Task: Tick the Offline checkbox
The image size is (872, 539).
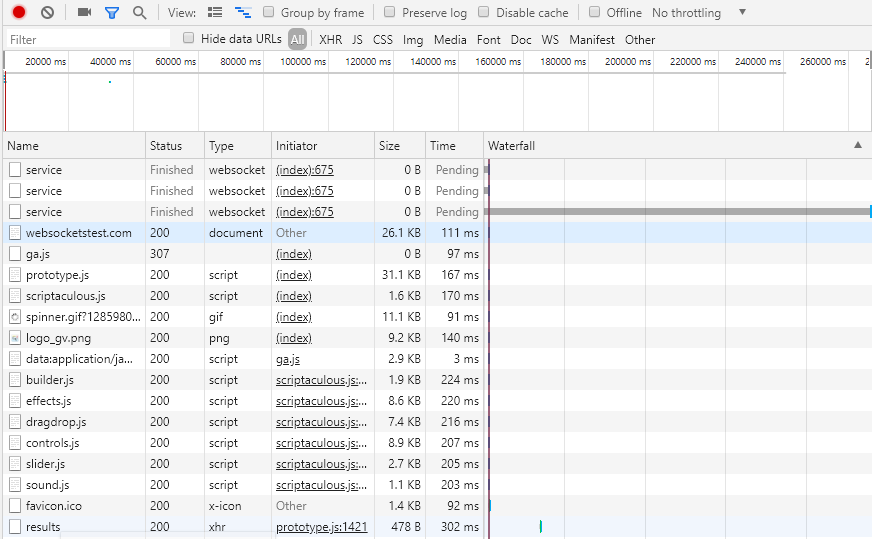Action: [x=594, y=12]
